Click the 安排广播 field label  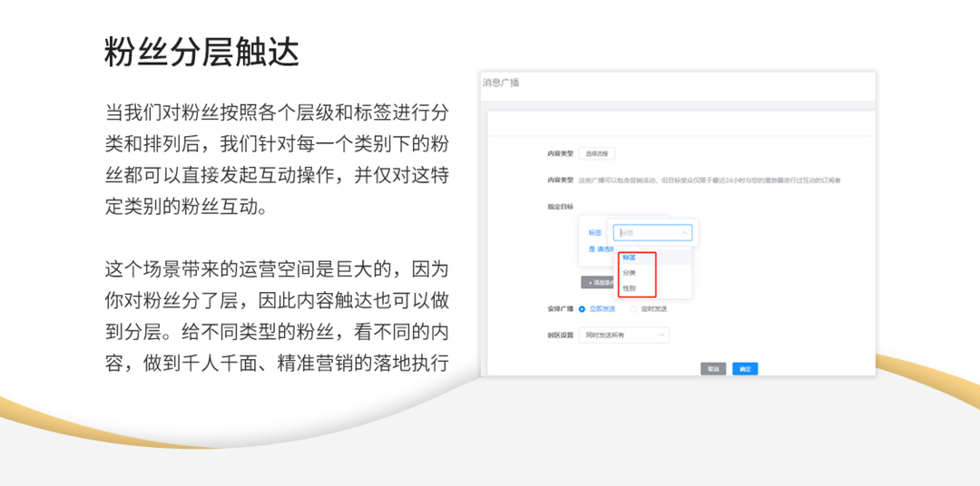[x=561, y=308]
